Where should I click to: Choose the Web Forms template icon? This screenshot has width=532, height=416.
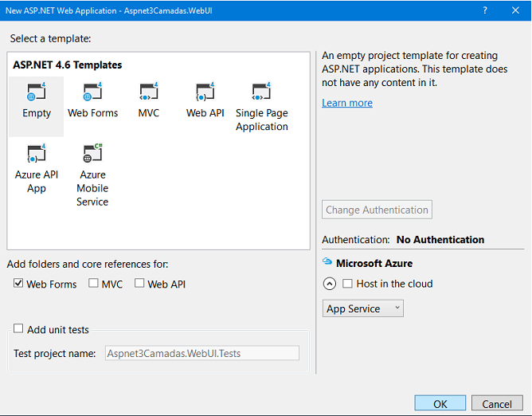[x=92, y=92]
